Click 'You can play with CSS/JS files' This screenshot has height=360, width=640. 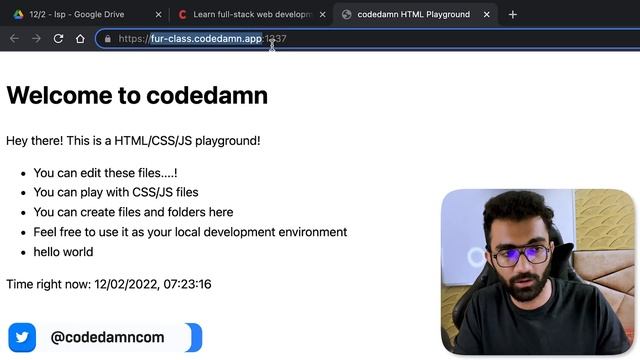pos(116,192)
